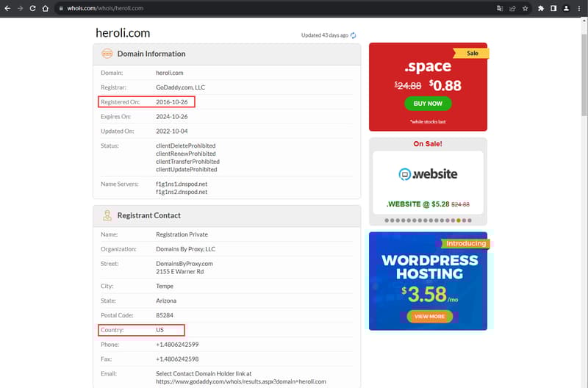Reload the page with the refresh icon
The height and width of the screenshot is (388, 588).
tap(32, 8)
